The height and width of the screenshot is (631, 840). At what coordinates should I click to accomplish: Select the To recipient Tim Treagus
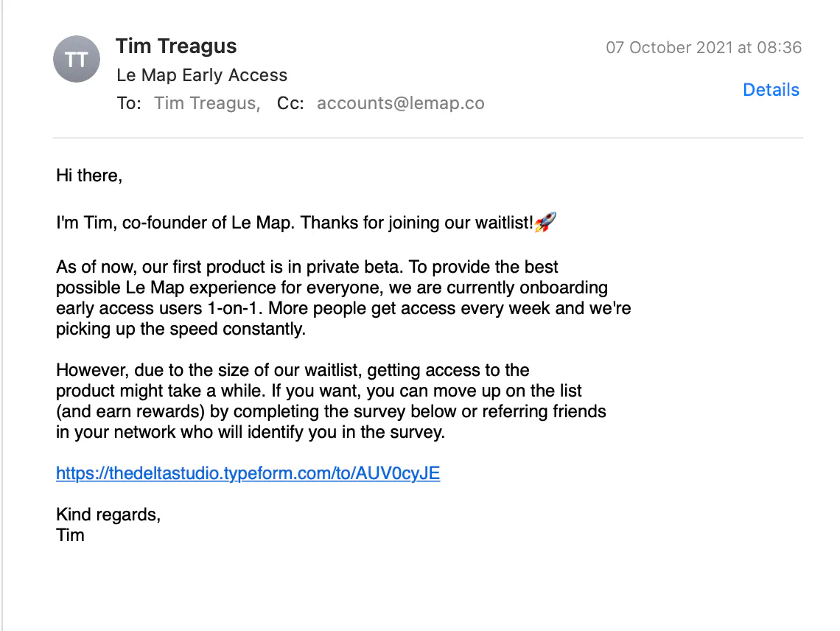(x=206, y=103)
